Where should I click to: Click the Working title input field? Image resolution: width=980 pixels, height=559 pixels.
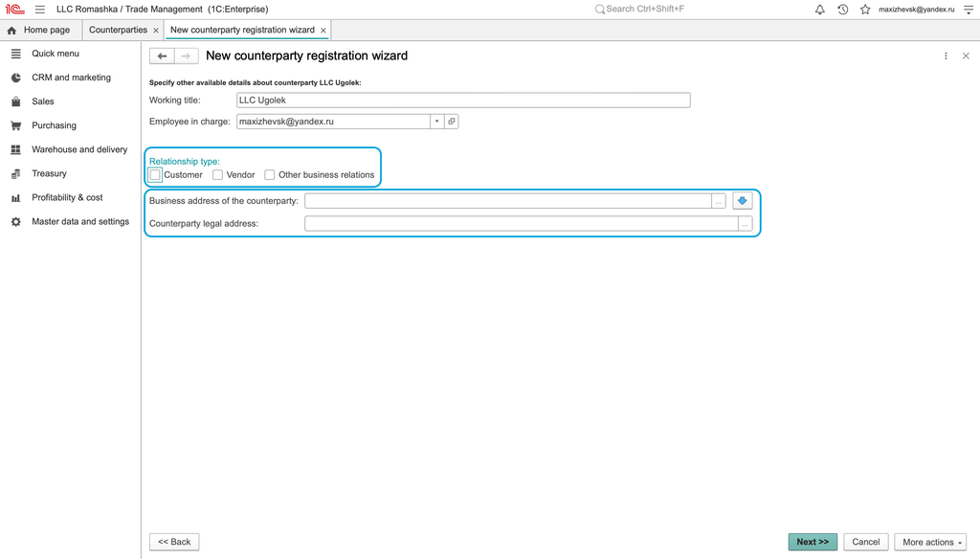(463, 101)
